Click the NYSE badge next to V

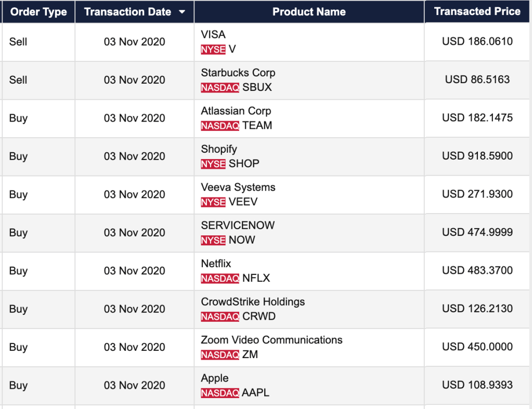click(x=213, y=49)
